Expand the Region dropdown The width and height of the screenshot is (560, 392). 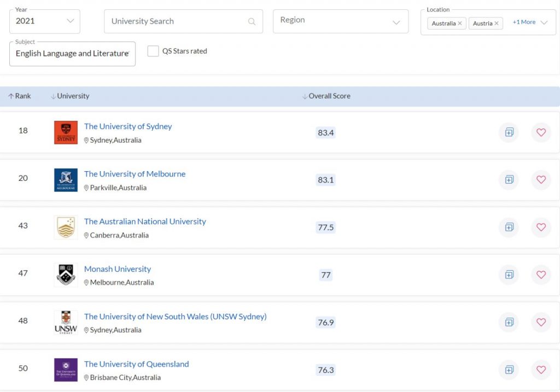coord(341,21)
